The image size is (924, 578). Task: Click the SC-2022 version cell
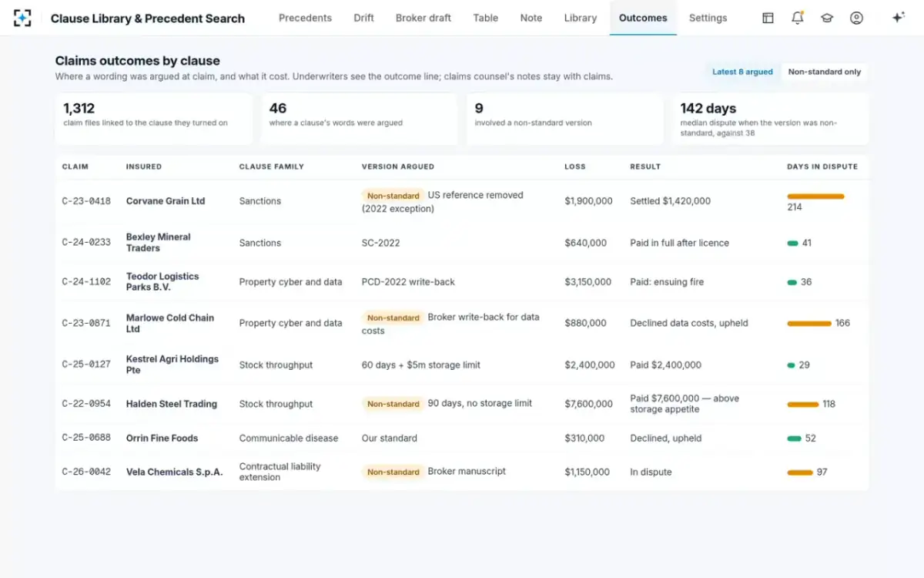coord(381,243)
